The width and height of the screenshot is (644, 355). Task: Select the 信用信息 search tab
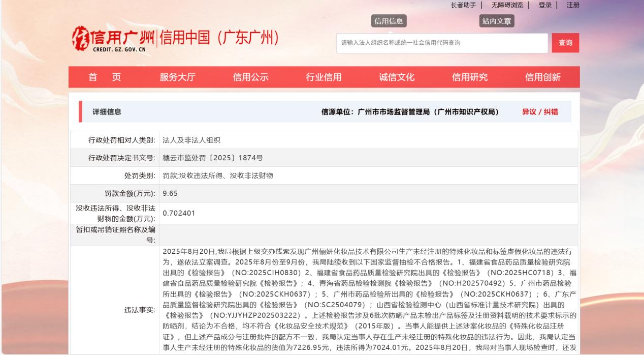[x=389, y=21]
